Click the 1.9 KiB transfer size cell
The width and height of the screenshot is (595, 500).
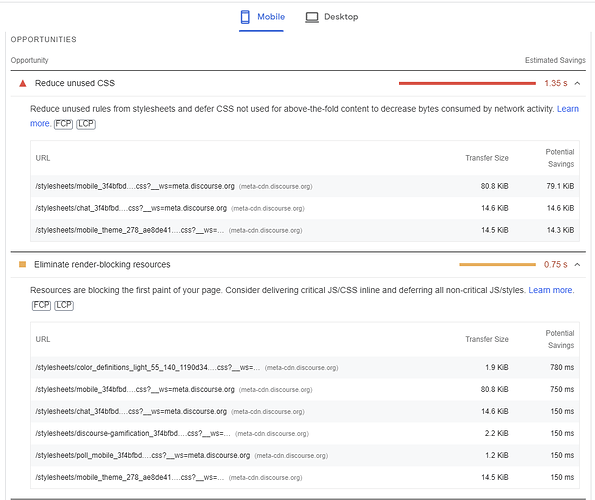pyautogui.click(x=496, y=368)
